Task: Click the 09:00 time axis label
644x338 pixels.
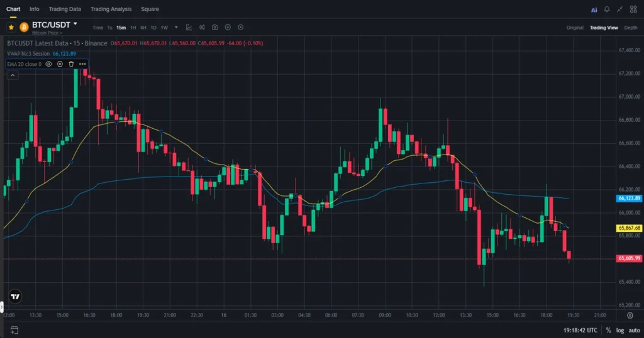Action: (385, 315)
